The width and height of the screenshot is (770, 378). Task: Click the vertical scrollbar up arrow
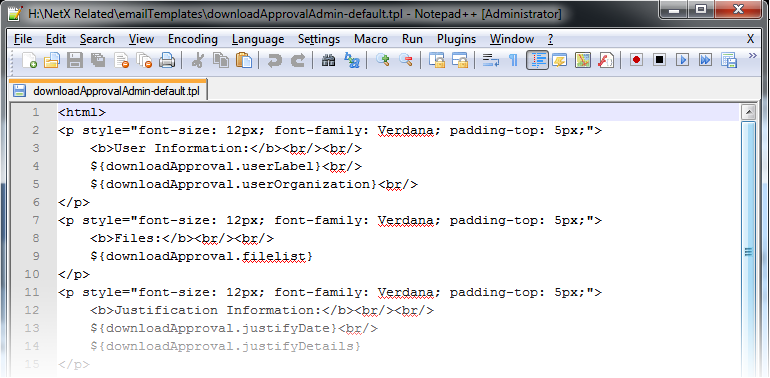pos(749,113)
